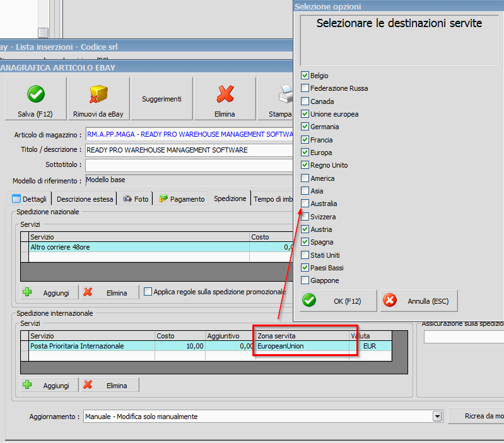Click the Sottotitolo input field
Viewport: 504px width, 443px height.
(189, 165)
